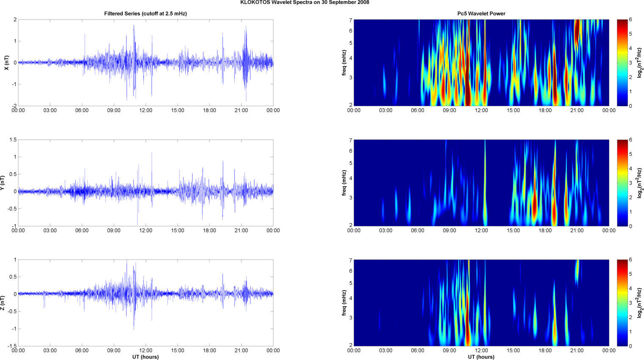
Task: Click the bottom spectrum's colorbar
Action: (622, 303)
